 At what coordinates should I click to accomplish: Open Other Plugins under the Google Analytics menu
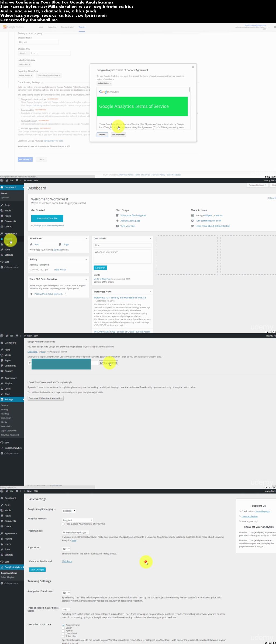pyautogui.click(x=7, y=577)
